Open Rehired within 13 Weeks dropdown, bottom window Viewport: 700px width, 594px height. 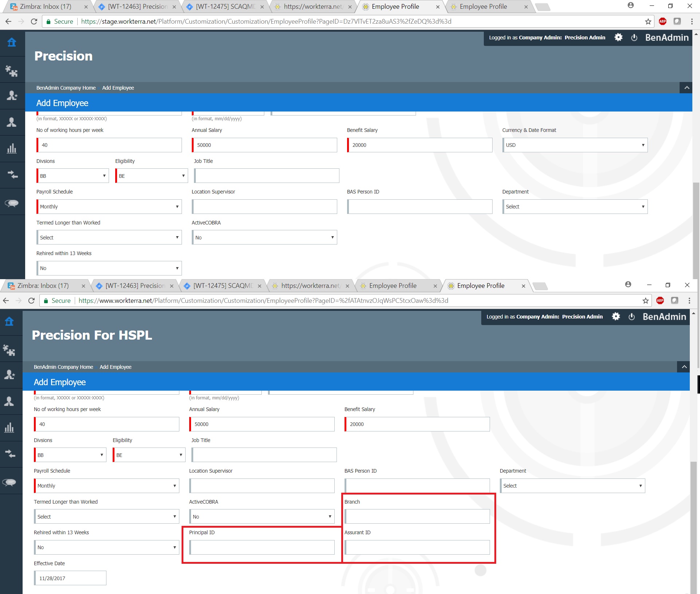pyautogui.click(x=106, y=547)
